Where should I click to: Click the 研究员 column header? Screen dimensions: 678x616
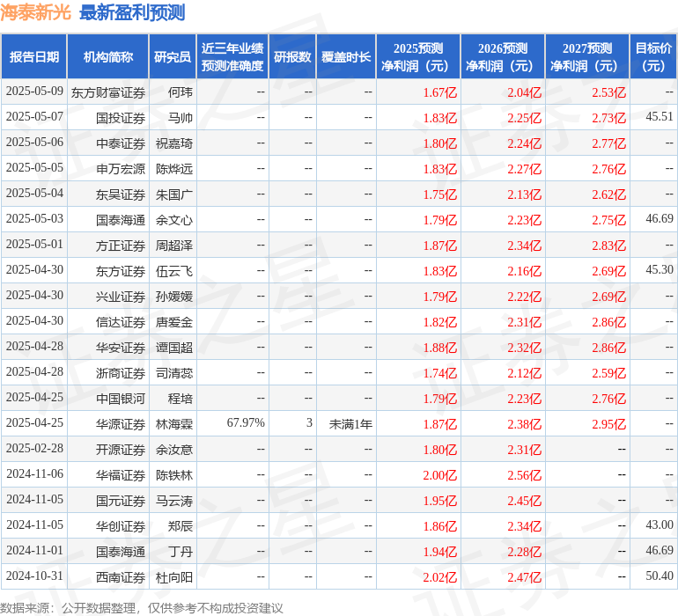(173, 56)
